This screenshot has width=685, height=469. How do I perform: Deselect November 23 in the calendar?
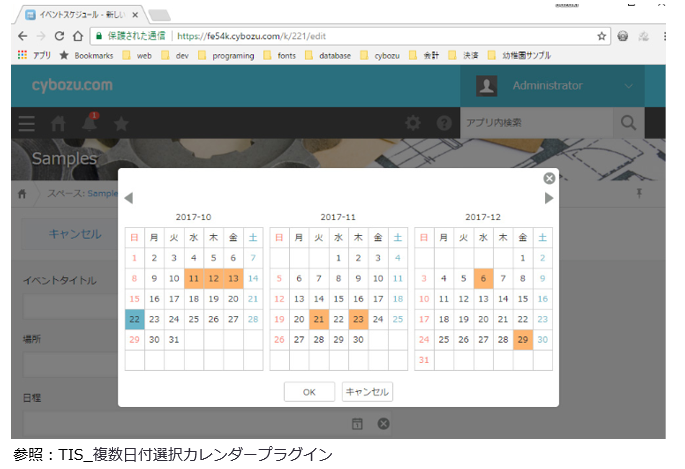pos(358,319)
